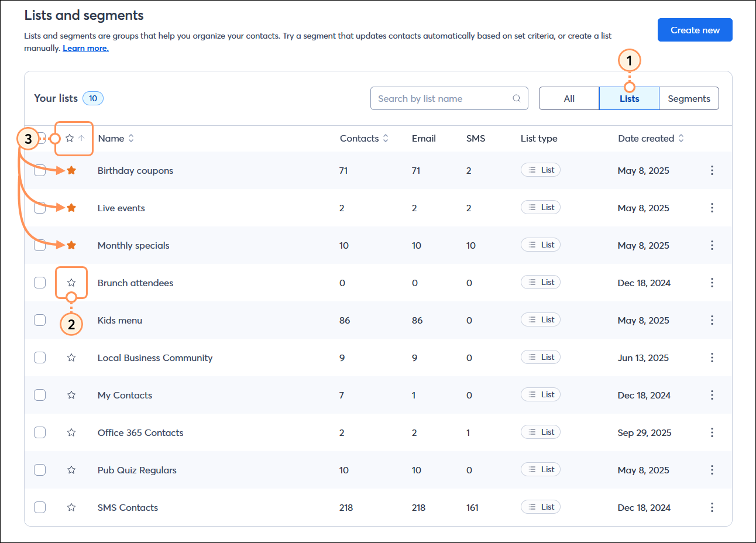Open more options for Live events
This screenshot has height=543, width=756.
[712, 208]
